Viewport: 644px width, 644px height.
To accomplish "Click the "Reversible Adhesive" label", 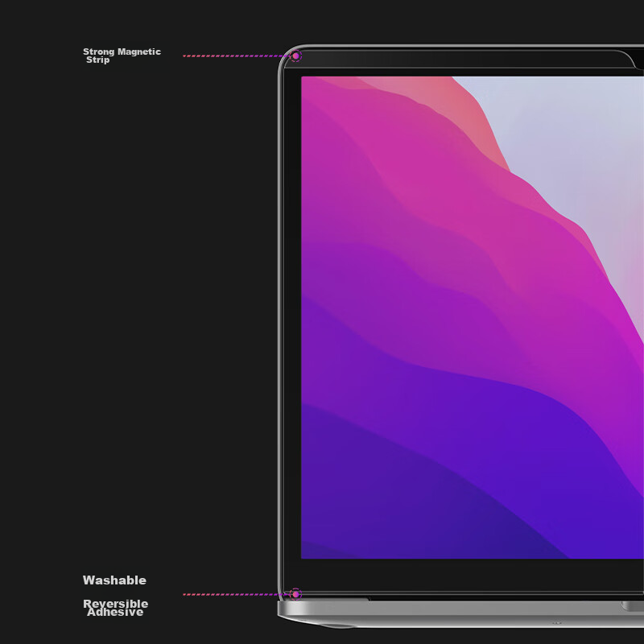I will pyautogui.click(x=115, y=608).
